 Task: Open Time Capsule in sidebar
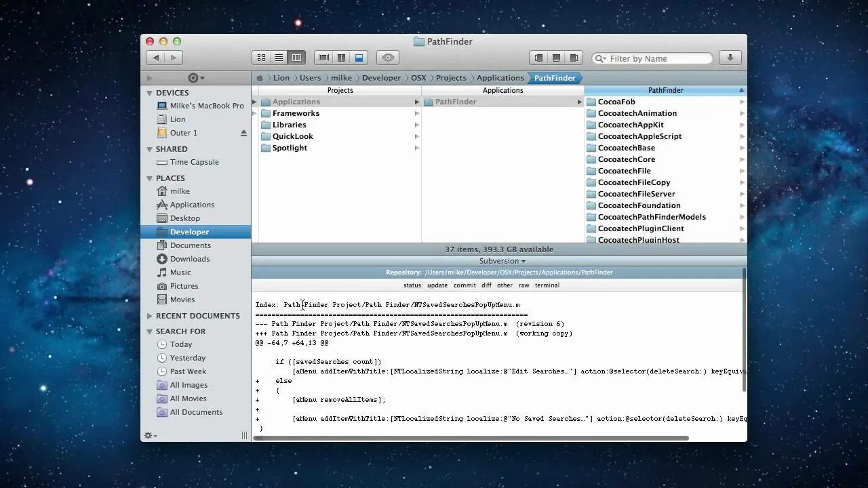(196, 162)
